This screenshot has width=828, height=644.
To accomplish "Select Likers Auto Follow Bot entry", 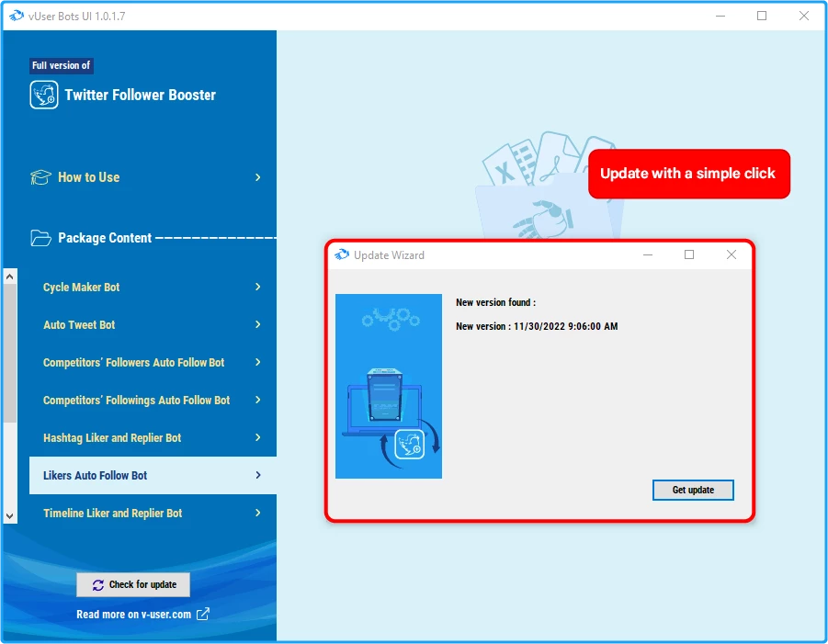I will [153, 475].
